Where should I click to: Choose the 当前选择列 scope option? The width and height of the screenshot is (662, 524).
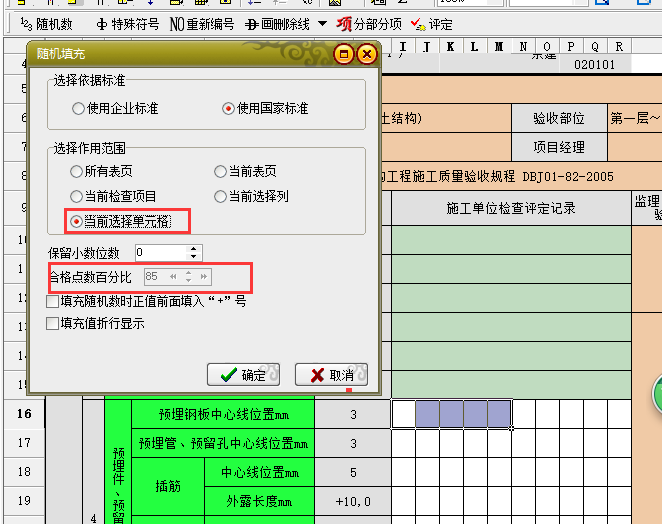pos(221,196)
